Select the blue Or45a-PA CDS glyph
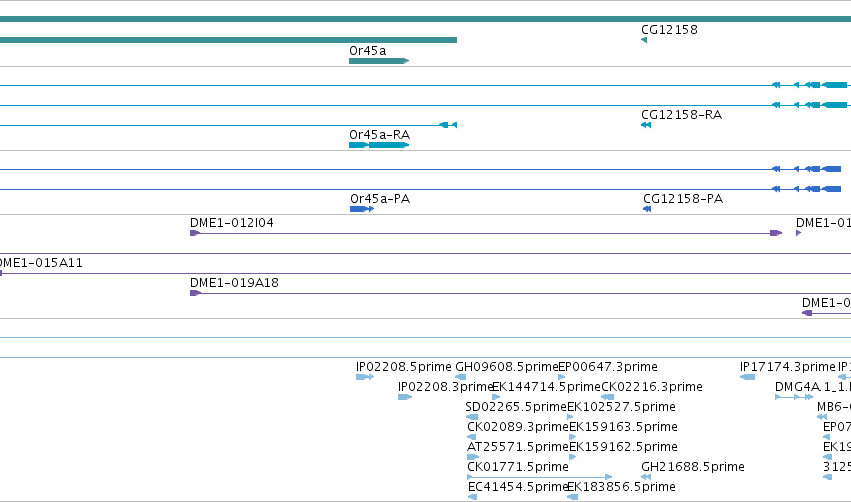Image resolution: width=851 pixels, height=502 pixels. point(362,209)
